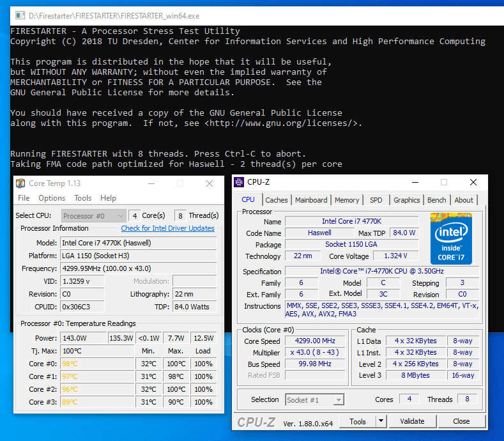Click the Core #0 temperature 98°C
The height and width of the screenshot is (441, 504).
tap(97, 364)
